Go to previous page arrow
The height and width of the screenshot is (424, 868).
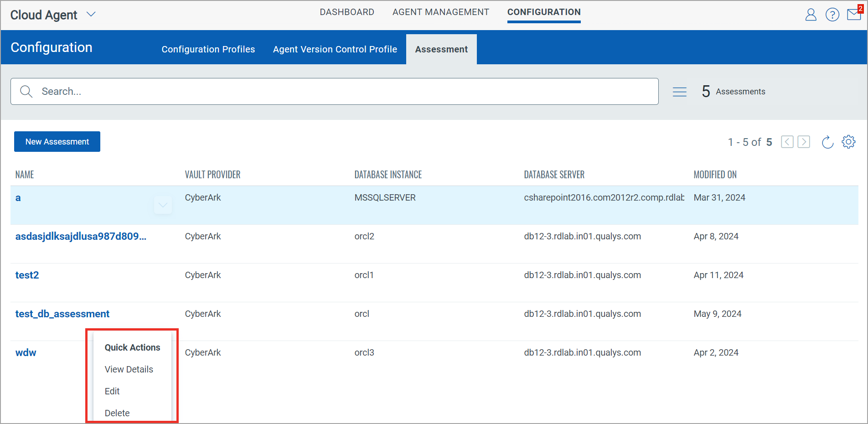787,142
